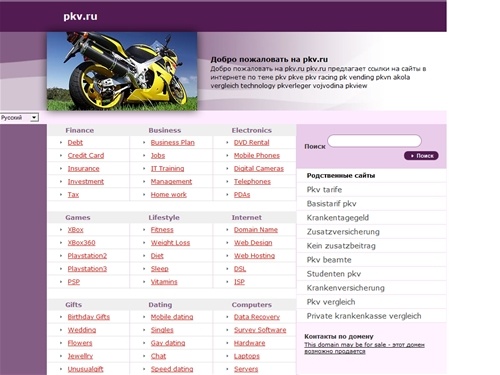Open the Investment link
The image size is (500, 375).
tap(86, 181)
